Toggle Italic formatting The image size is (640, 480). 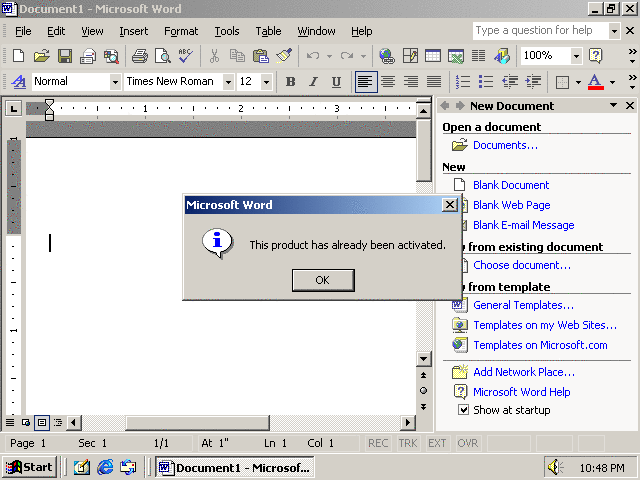313,82
